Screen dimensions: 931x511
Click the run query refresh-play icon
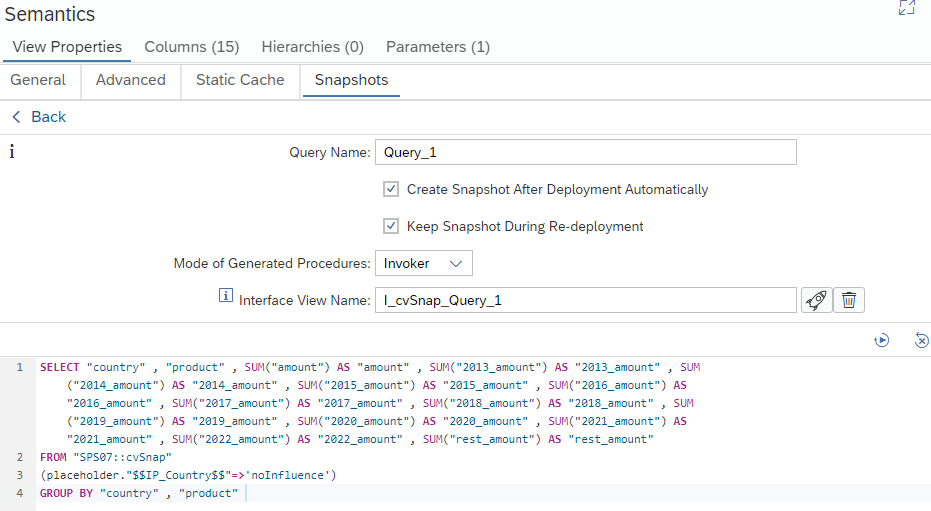coord(882,341)
